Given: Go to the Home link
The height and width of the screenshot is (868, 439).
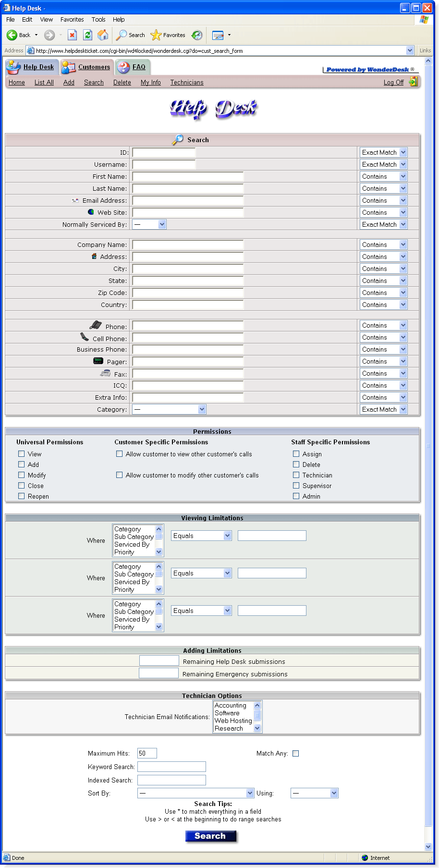Looking at the screenshot, I should [x=17, y=82].
